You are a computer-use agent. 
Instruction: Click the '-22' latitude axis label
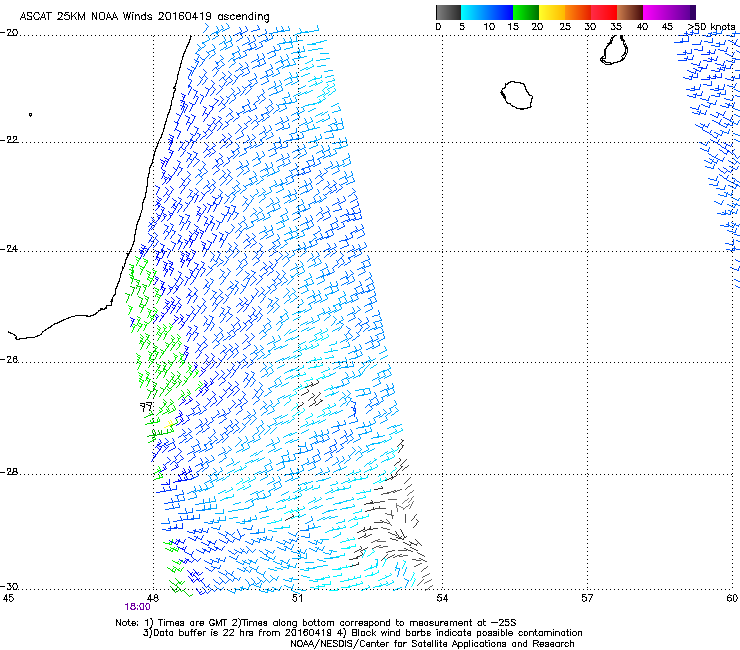pos(9,140)
